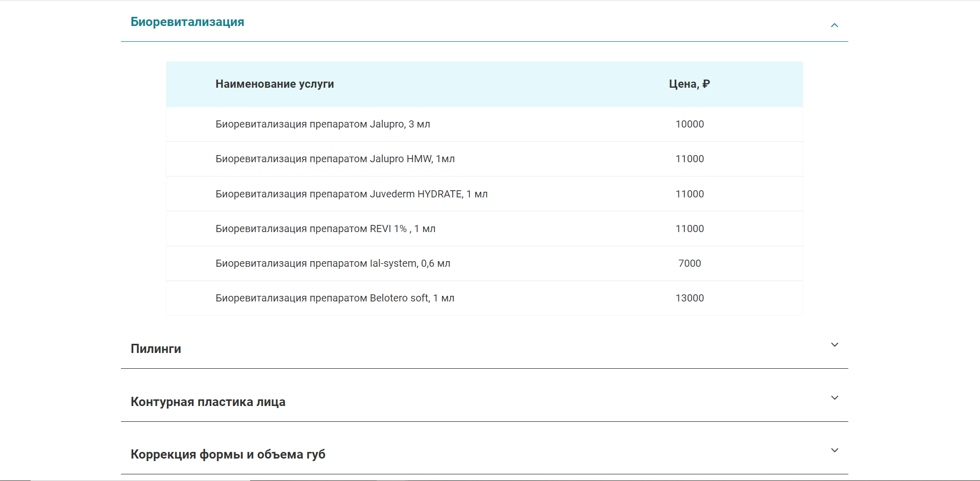Click the Наименование услуги column header

[275, 84]
